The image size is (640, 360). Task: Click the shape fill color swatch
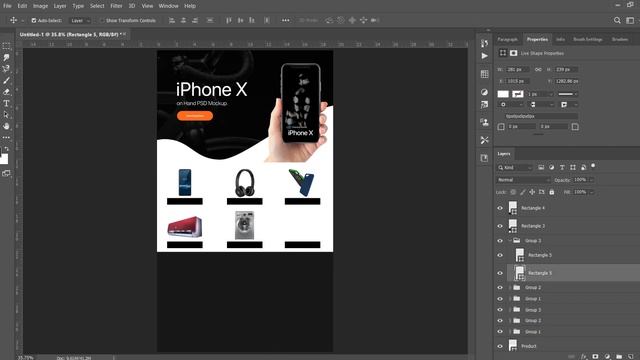[503, 94]
